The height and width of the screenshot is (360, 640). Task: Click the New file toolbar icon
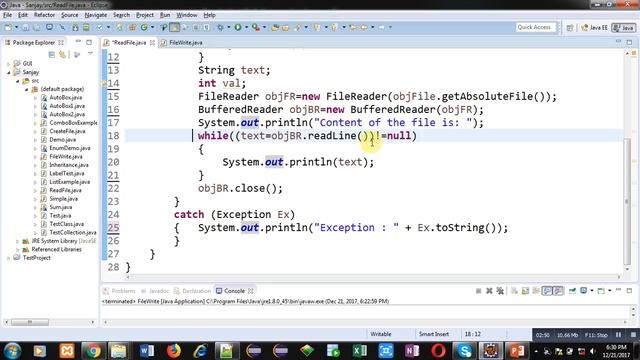click(x=8, y=27)
